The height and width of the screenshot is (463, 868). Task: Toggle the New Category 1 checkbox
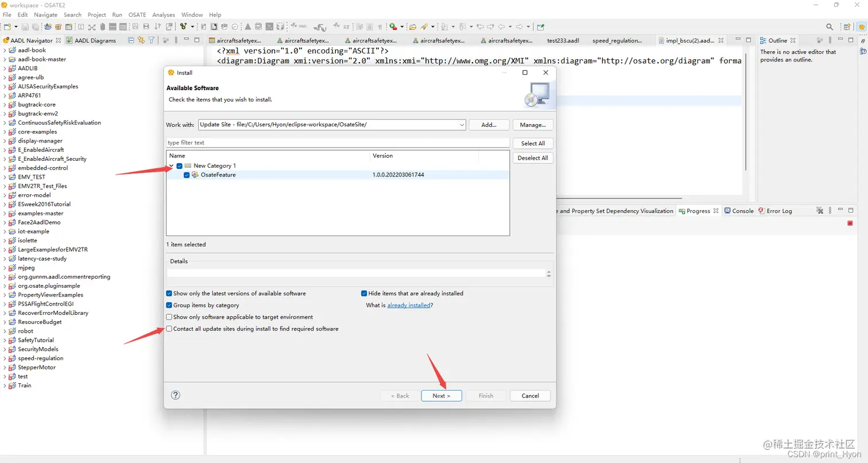180,165
